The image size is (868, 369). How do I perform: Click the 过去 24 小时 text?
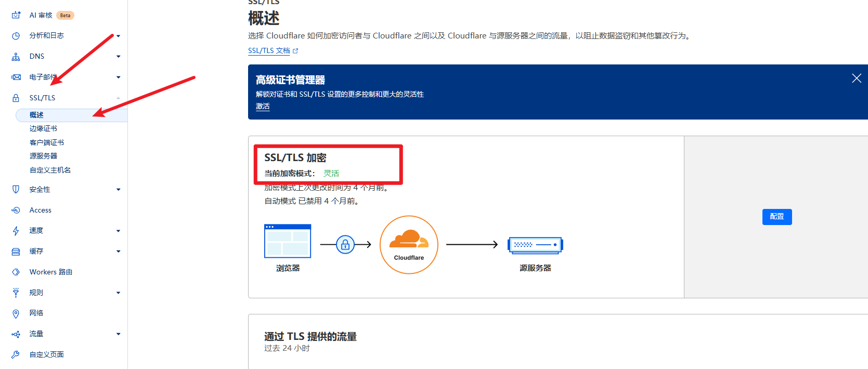[x=287, y=348]
